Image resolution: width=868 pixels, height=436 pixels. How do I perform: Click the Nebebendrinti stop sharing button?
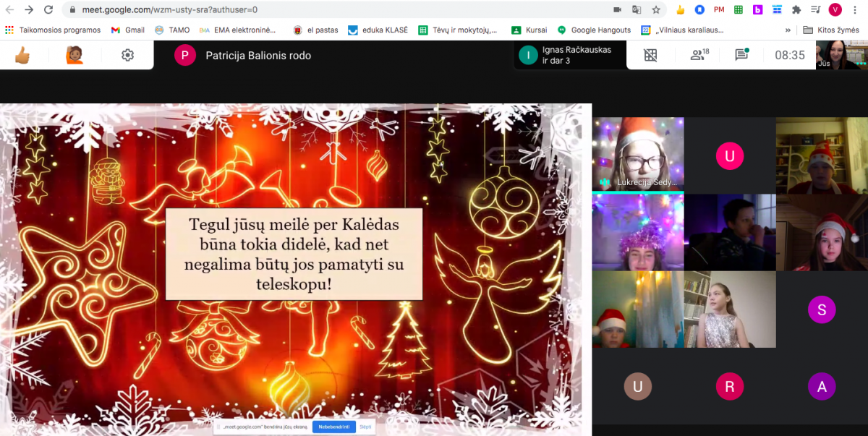click(x=333, y=427)
